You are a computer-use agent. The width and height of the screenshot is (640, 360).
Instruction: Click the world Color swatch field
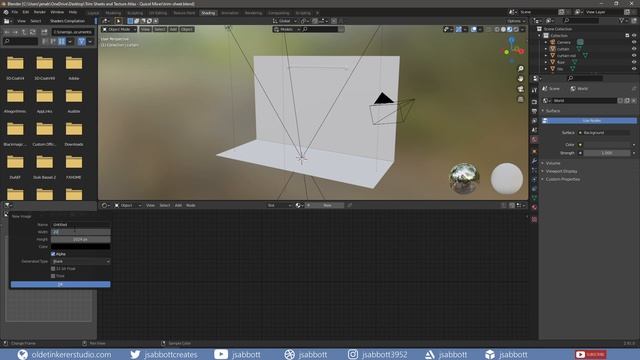click(x=607, y=145)
